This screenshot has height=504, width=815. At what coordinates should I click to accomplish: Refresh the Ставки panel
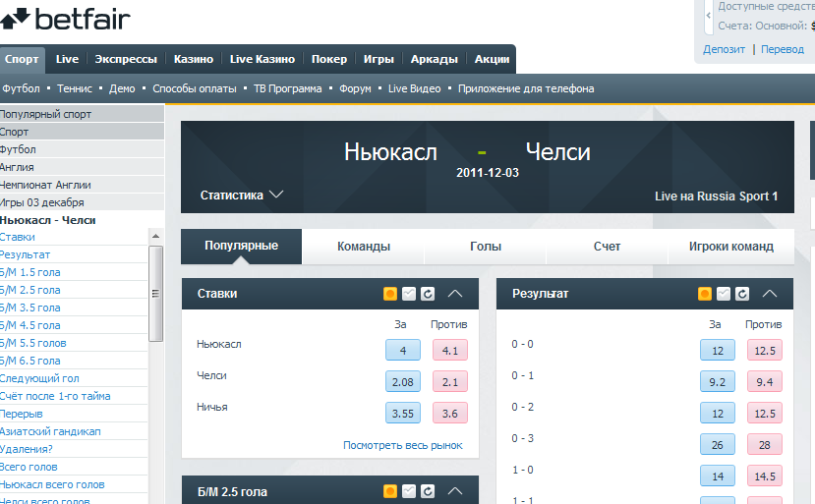pos(428,294)
